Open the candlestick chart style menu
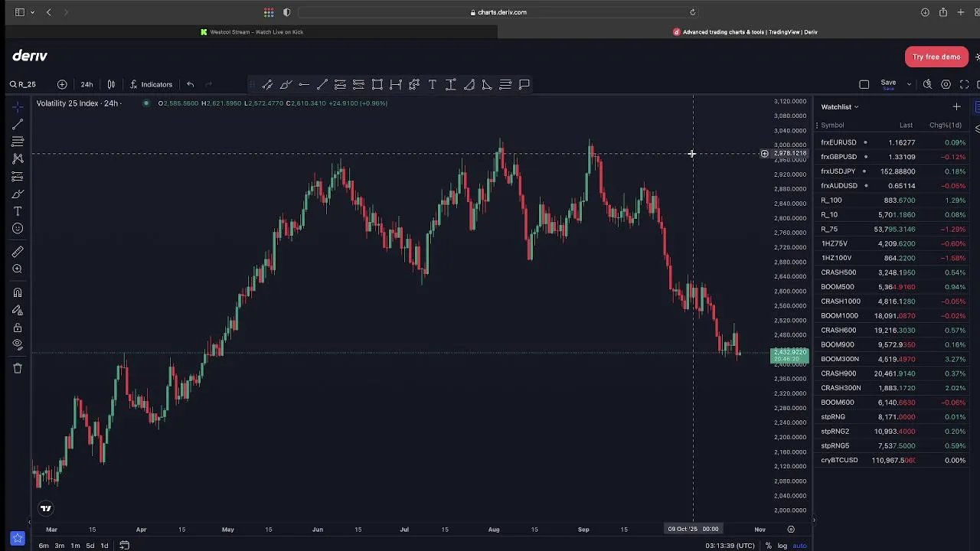 (111, 84)
